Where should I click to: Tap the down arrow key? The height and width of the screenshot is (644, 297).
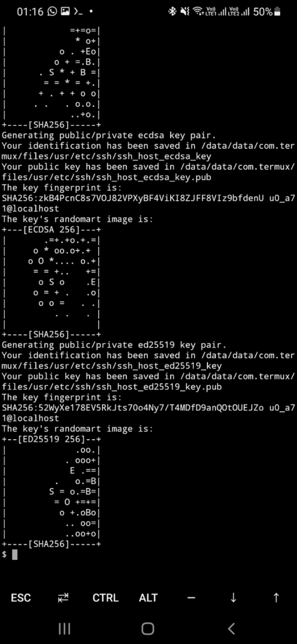[233, 598]
